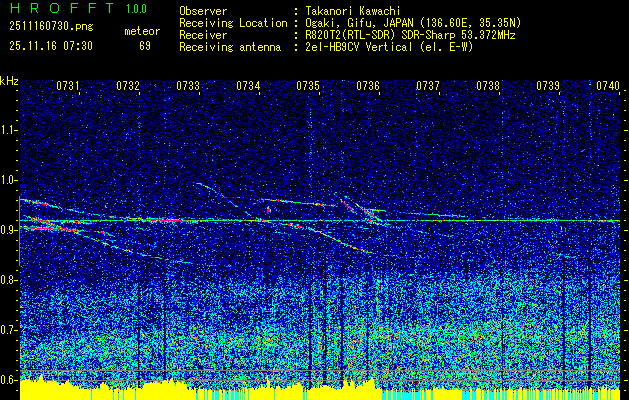Click the kHz axis label

[9, 81]
